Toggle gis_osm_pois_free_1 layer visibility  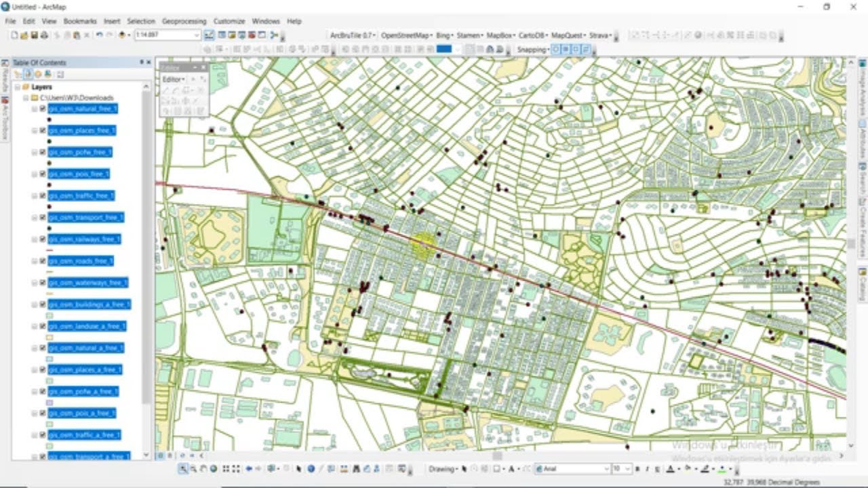[43, 174]
